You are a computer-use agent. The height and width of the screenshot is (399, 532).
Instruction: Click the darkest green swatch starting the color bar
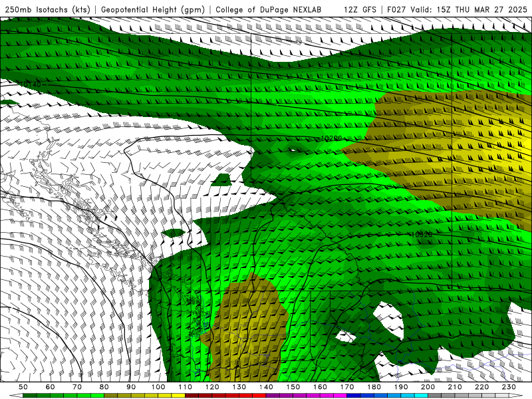(x=30, y=395)
